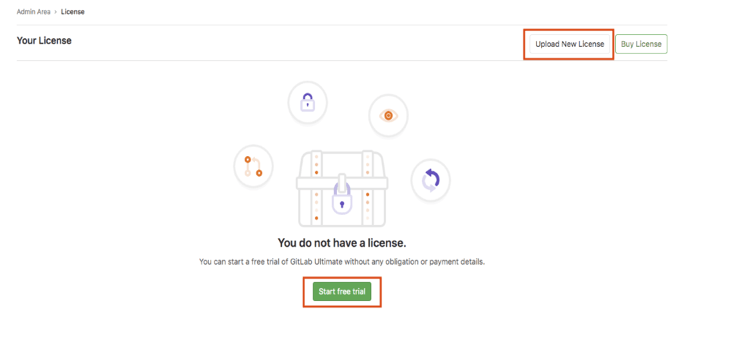Click the purple lock circle icon
The width and height of the screenshot is (750, 364).
(x=308, y=102)
